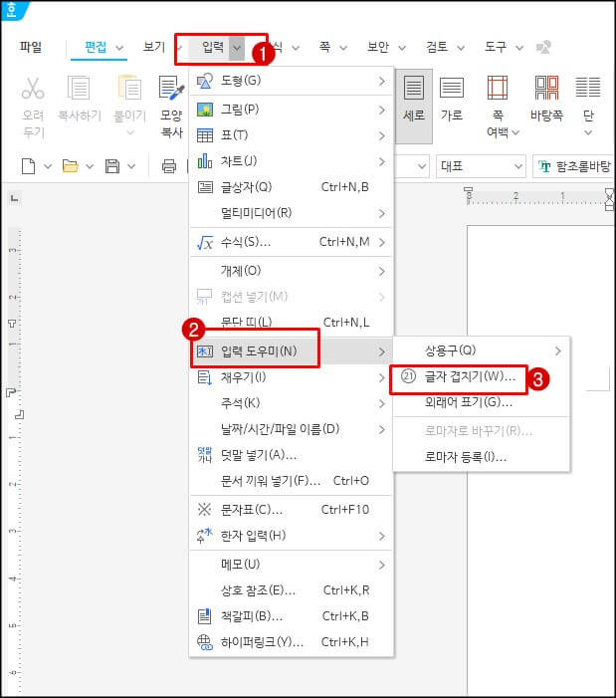Open Shapes 도형(G) submenu
The image size is (616, 698).
pyautogui.click(x=292, y=81)
